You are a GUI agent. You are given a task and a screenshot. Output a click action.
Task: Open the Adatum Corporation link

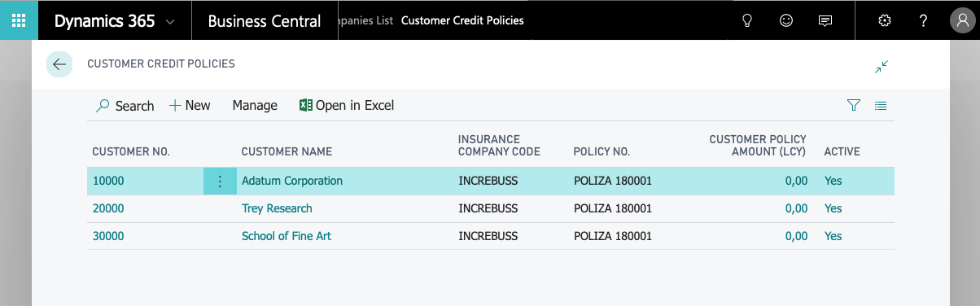(292, 181)
